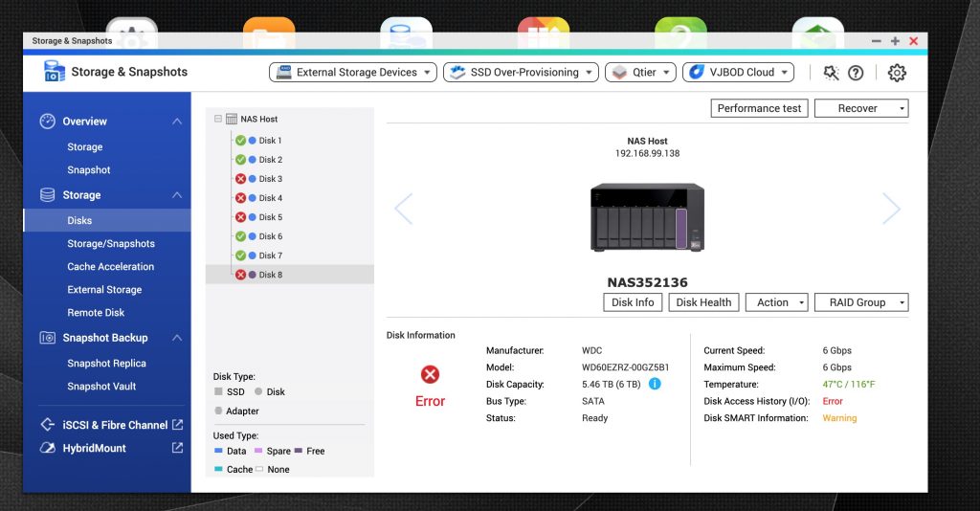Open the RAID Group dropdown
Image resolution: width=980 pixels, height=511 pixels.
tap(861, 302)
